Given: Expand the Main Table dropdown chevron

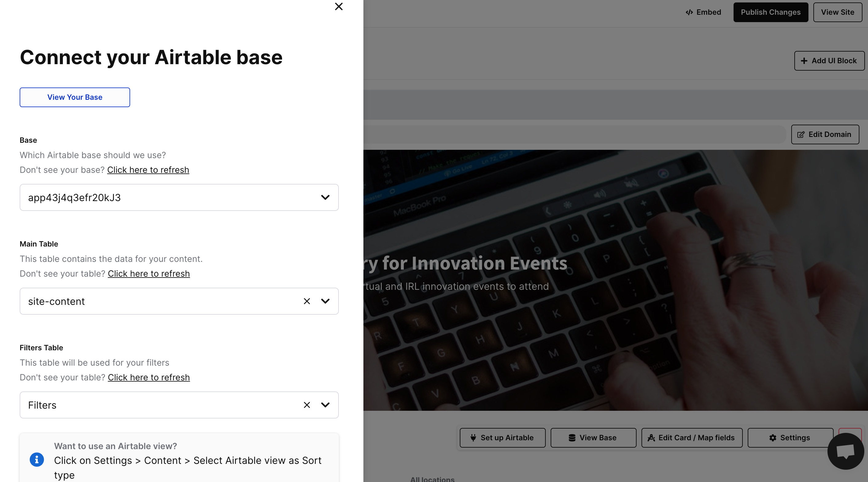Looking at the screenshot, I should coord(325,301).
